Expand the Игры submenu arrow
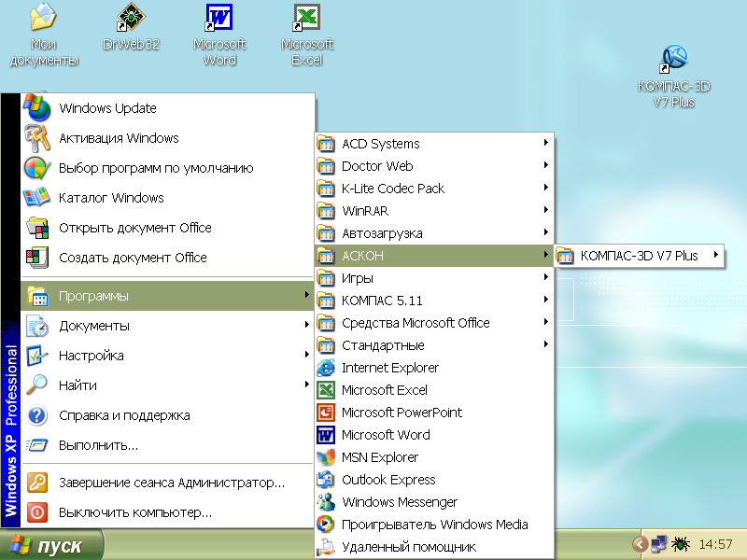This screenshot has width=747, height=560. tap(546, 276)
